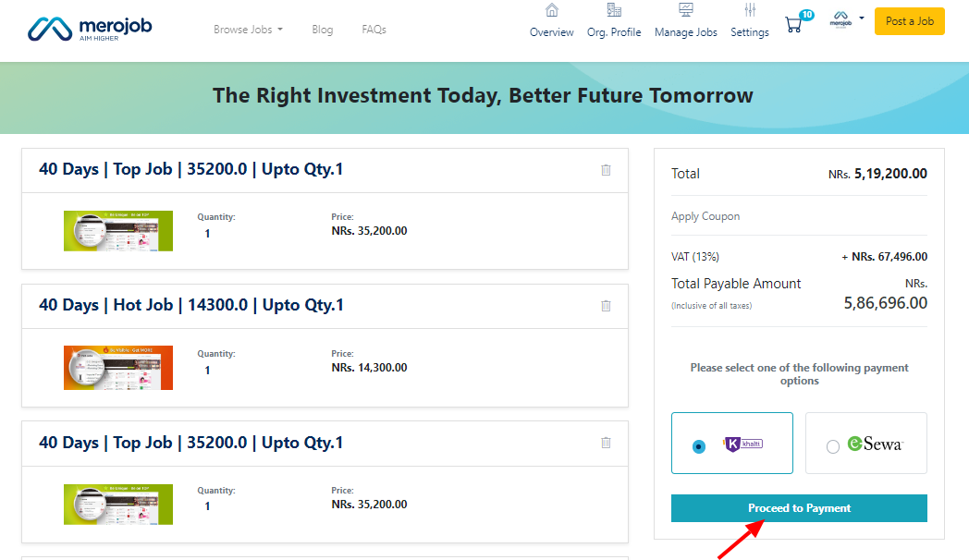Delete the third cart item, a Top Job
This screenshot has width=969, height=560.
coord(606,443)
